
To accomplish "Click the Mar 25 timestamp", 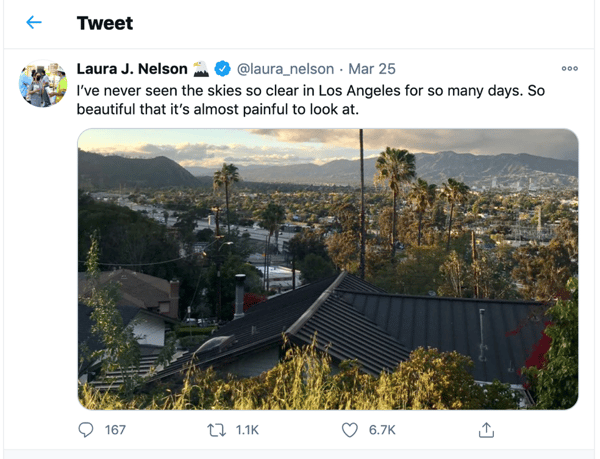I will [x=372, y=69].
